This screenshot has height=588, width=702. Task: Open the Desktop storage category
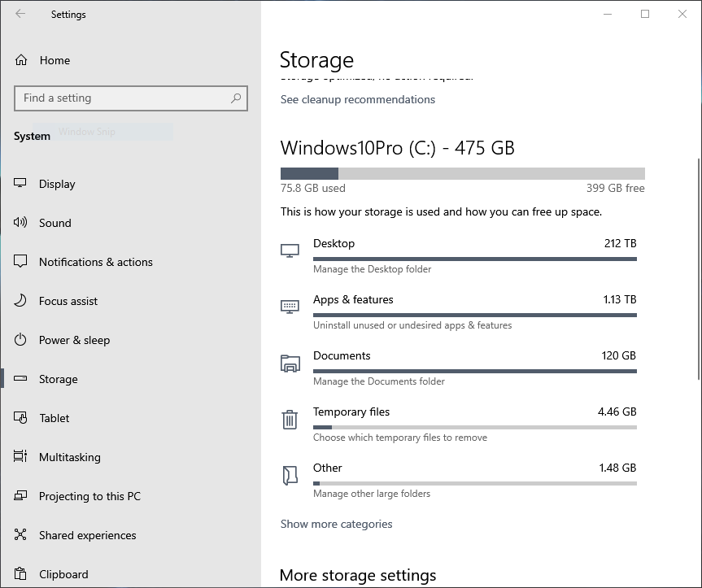[459, 256]
